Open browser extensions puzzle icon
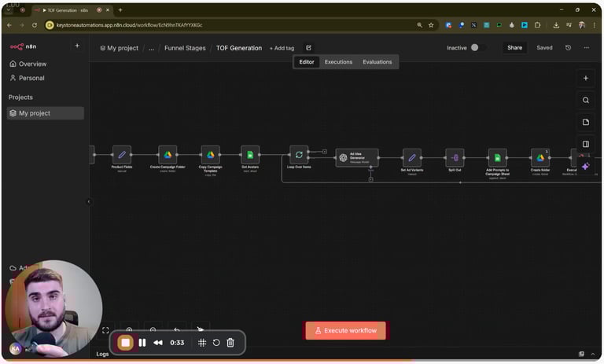604x364 pixels. click(537, 25)
